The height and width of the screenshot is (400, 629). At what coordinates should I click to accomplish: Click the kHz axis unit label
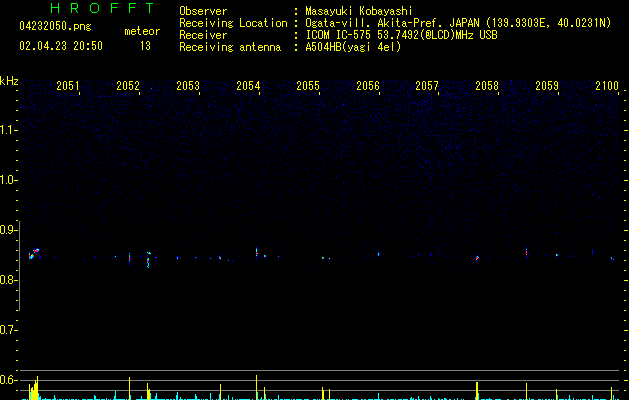[x=9, y=81]
